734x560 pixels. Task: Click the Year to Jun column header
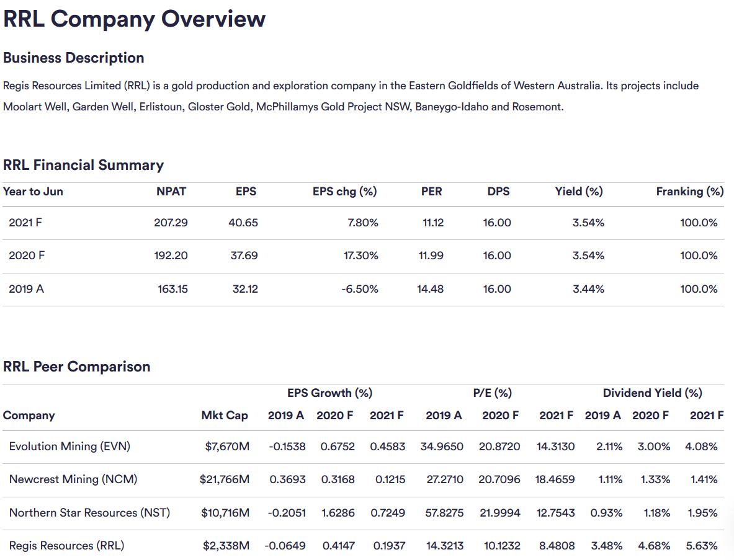pos(33,192)
